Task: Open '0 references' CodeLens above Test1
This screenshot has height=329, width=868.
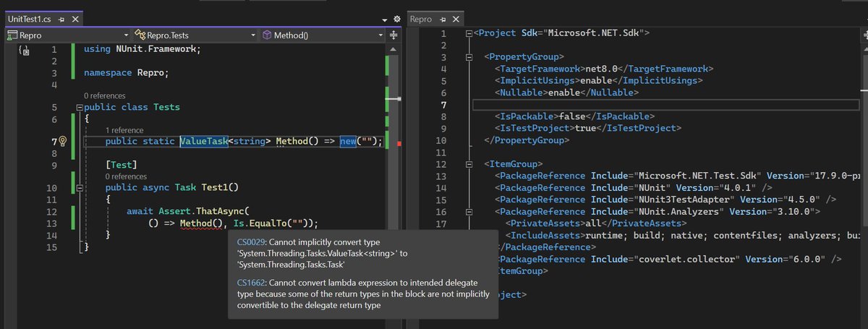Action: 126,176
